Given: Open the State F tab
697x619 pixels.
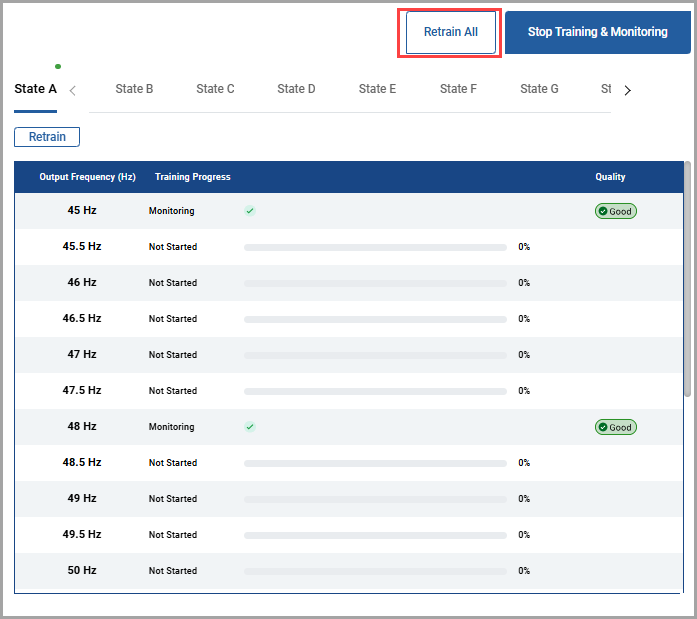Looking at the screenshot, I should (458, 89).
